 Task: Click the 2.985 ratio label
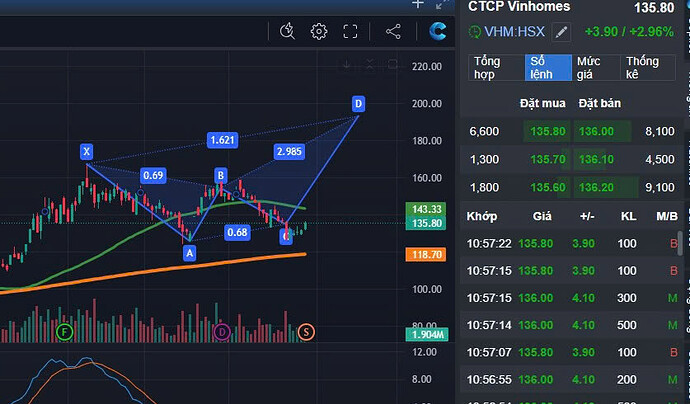point(289,151)
